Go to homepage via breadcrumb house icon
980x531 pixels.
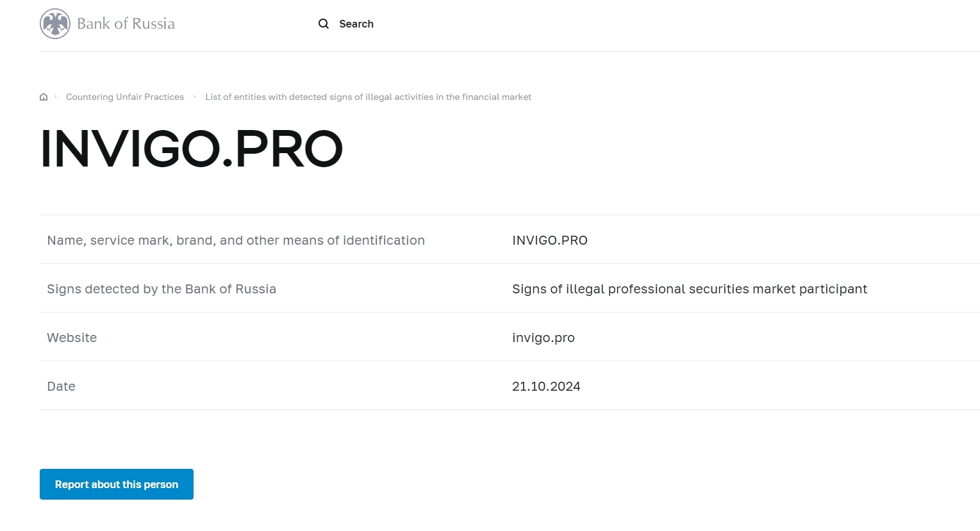coord(44,97)
